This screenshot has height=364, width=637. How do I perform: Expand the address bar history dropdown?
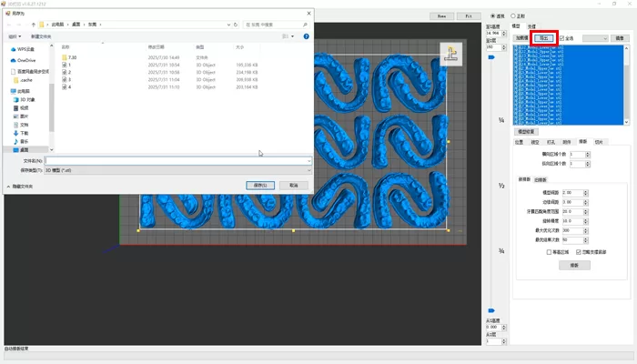(228, 25)
